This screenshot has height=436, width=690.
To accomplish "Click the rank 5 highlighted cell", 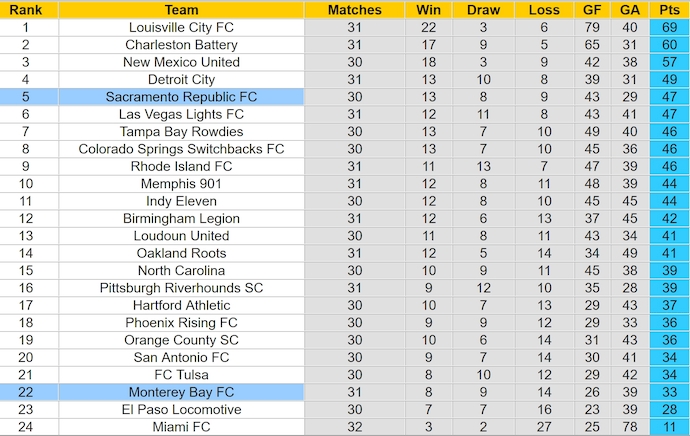I will (25, 97).
